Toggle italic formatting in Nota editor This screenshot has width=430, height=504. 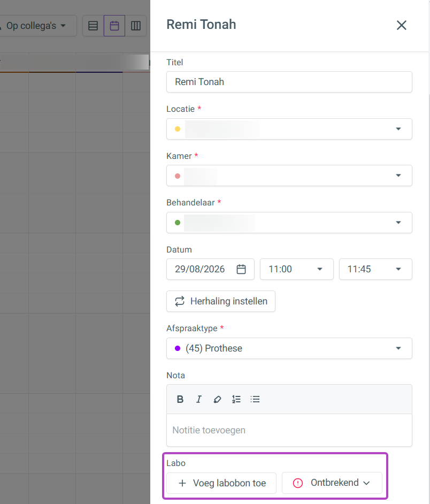pyautogui.click(x=198, y=399)
